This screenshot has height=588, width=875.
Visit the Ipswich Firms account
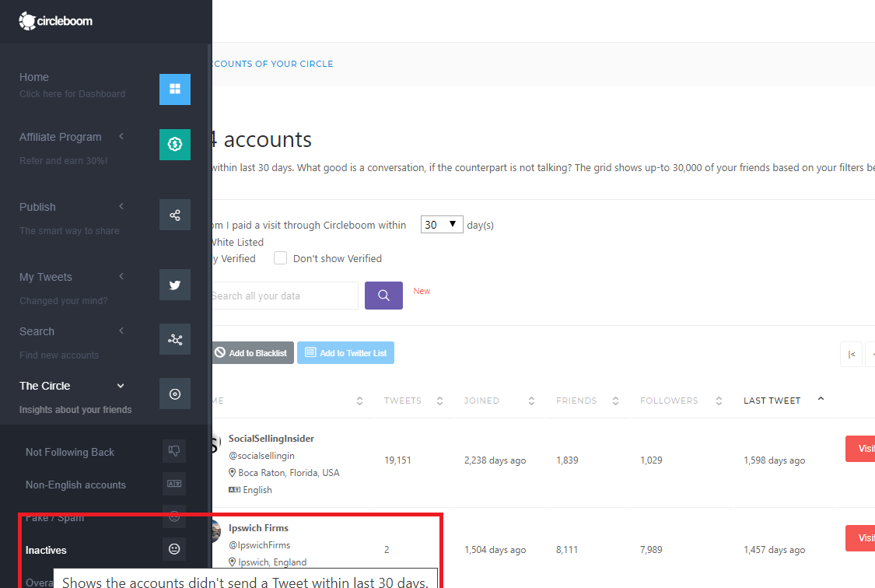pyautogui.click(x=860, y=537)
